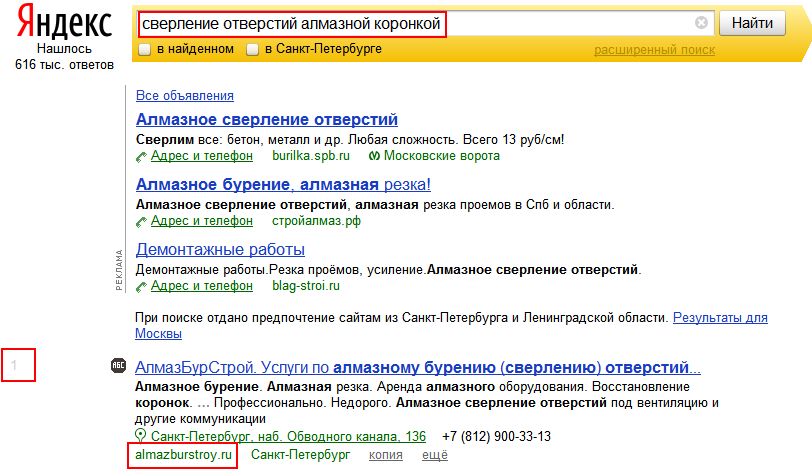Click the blag-stroi.ru domain text
The image size is (812, 476).
pos(306,286)
